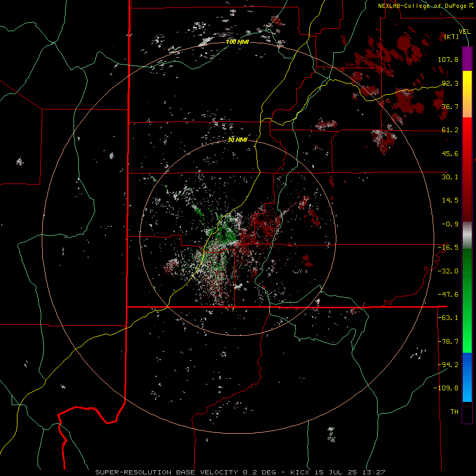The width and height of the screenshot is (476, 476).
Task: Click the gray near-zero segment of color bar
Action: 467,235
